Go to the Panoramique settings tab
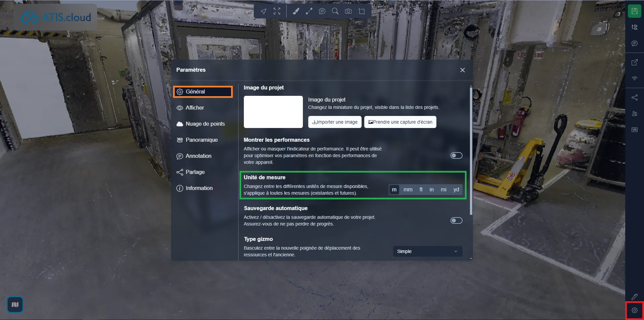The image size is (644, 320). [x=203, y=140]
